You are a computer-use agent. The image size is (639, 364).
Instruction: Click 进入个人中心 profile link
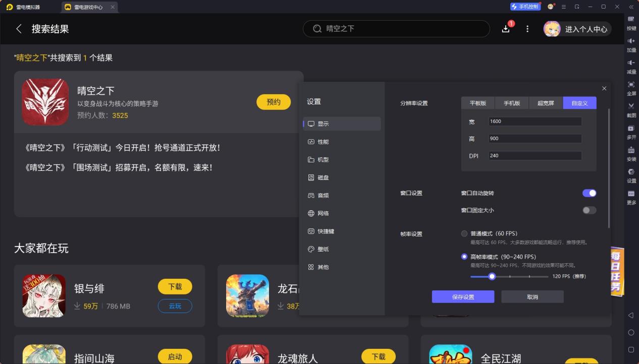(586, 29)
